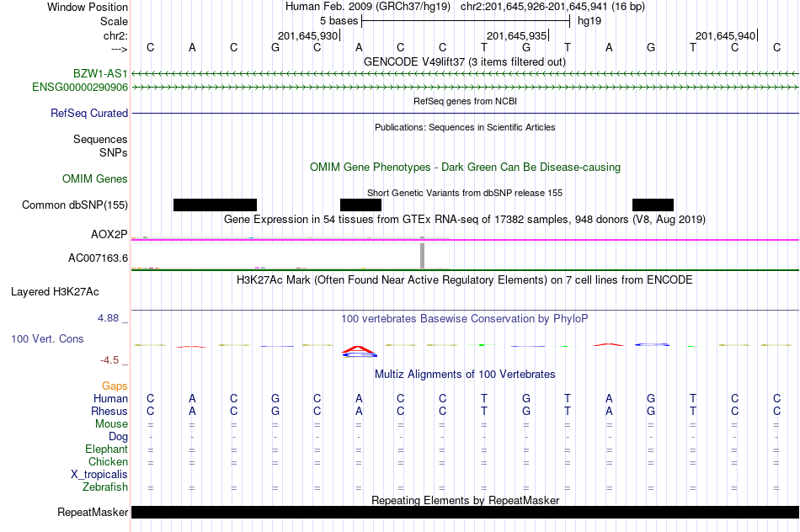Click the BZW1-AS1 intron arrow line
Screen dimensions: 800x532
(x=466, y=74)
